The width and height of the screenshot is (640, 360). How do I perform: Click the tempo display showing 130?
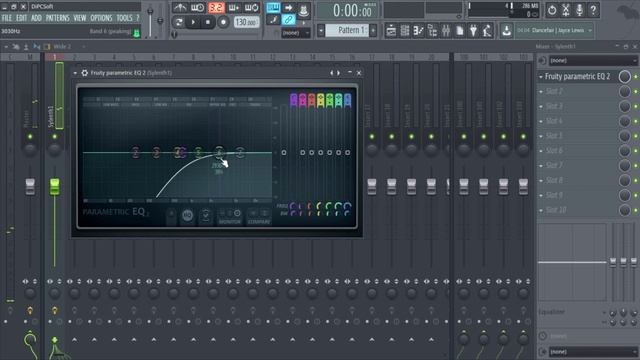[247, 22]
